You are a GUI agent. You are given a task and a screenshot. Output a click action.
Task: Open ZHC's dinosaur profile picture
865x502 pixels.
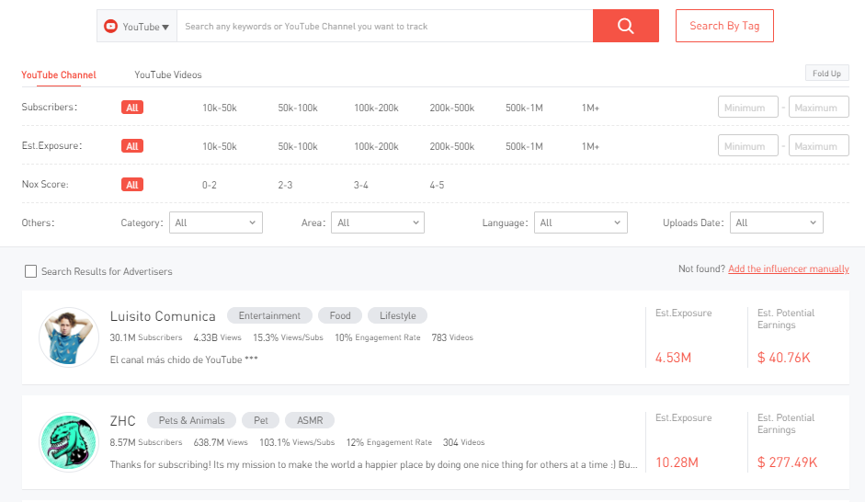68,442
